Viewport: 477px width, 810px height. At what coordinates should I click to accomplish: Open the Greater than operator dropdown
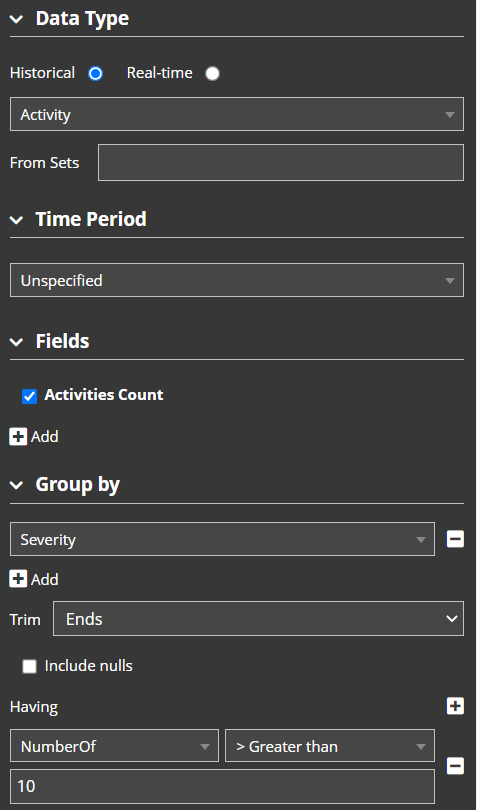coord(330,746)
